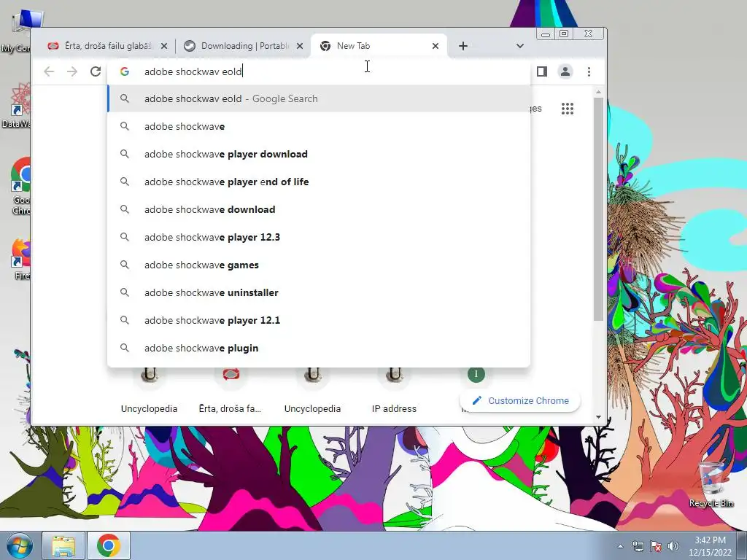This screenshot has width=747, height=560.
Task: Pick 'adobe shockwave player 12.3' suggestion
Action: [319, 237]
